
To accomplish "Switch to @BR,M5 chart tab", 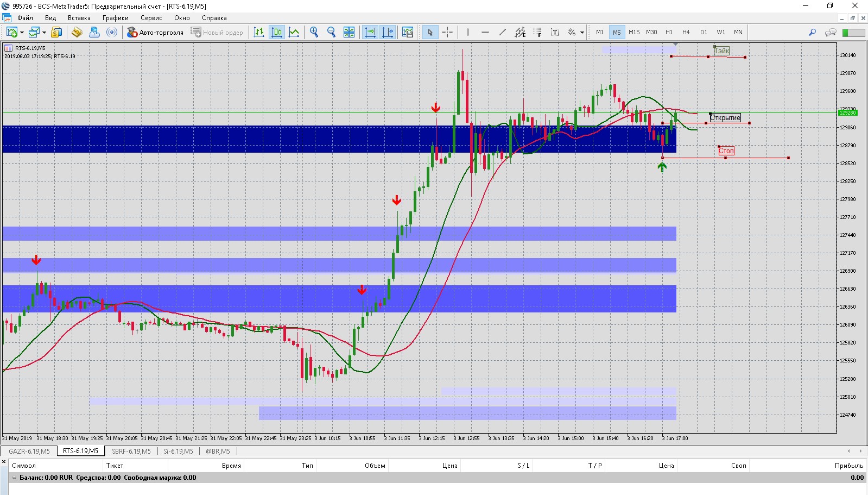I will click(218, 451).
